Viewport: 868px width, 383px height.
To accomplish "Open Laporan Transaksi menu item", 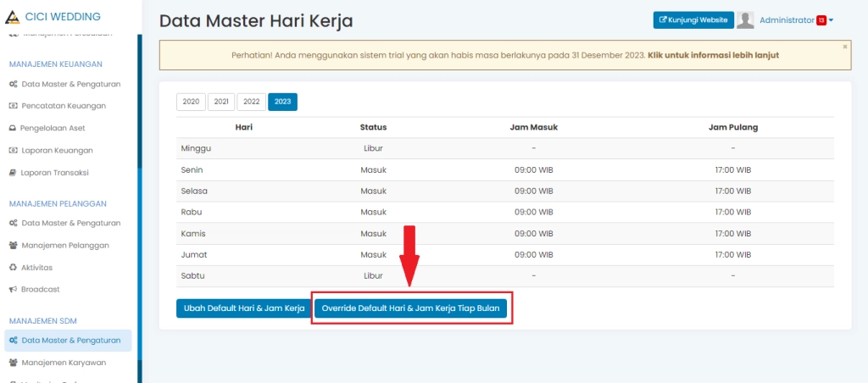I will click(55, 173).
